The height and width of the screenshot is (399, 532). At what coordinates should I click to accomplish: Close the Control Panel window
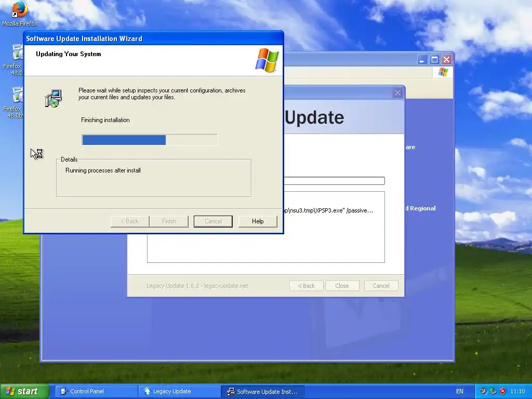(x=446, y=60)
